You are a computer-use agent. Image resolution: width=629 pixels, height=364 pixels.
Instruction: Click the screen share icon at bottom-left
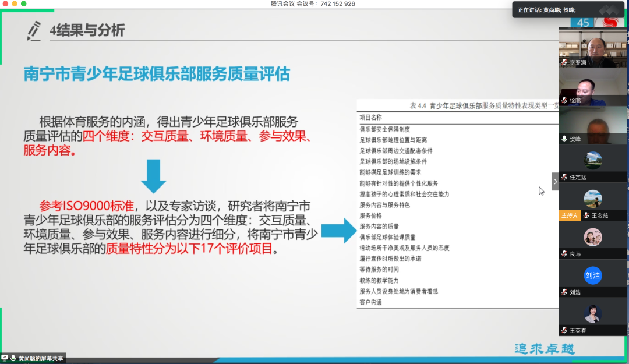[5, 358]
